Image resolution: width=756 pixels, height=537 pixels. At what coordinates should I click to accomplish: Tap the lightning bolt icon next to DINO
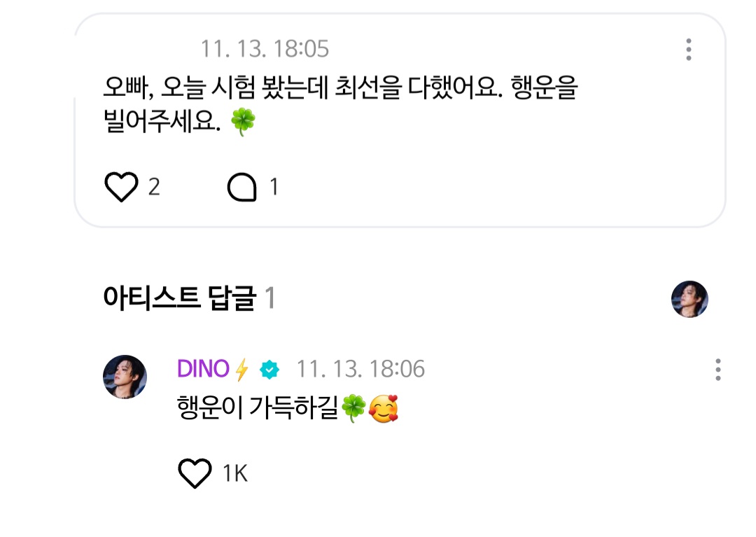pos(242,369)
